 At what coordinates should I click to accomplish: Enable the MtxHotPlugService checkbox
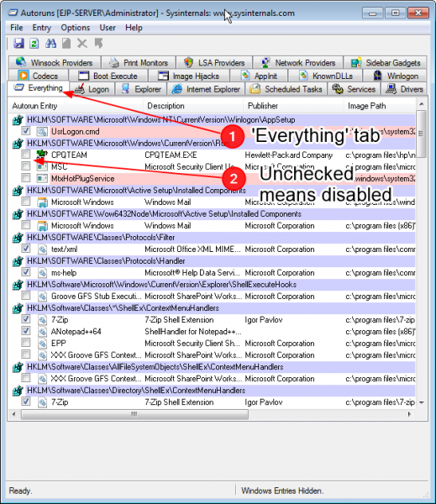point(26,177)
